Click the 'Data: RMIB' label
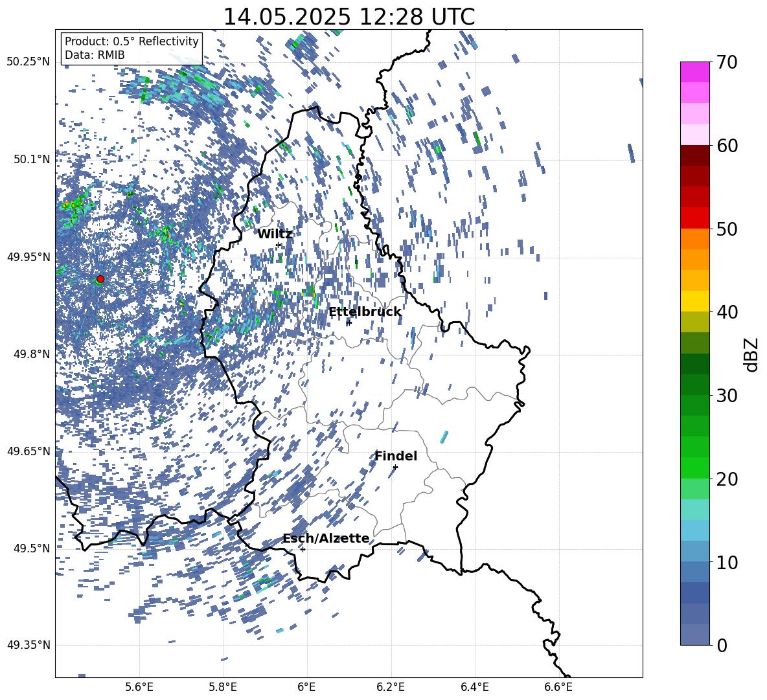 click(x=95, y=55)
